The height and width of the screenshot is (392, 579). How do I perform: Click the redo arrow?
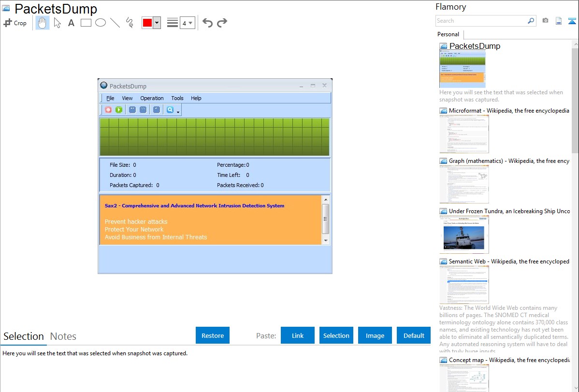point(222,23)
